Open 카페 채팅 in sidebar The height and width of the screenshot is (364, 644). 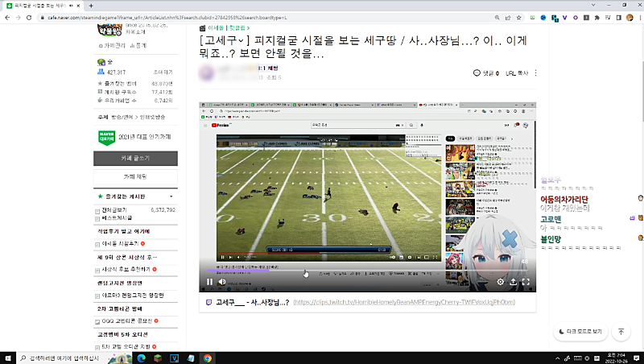[x=134, y=176]
